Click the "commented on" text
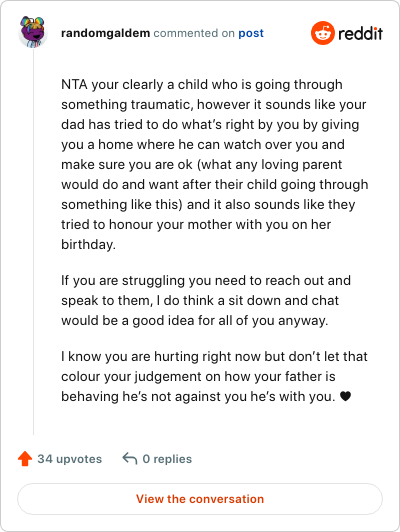This screenshot has height=532, width=400. [x=194, y=33]
